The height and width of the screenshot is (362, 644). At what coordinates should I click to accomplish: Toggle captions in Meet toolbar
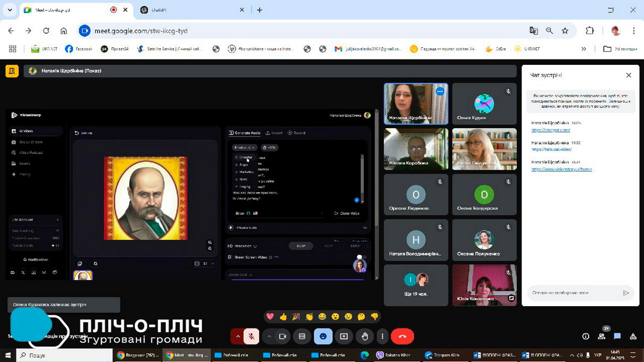[x=302, y=336]
